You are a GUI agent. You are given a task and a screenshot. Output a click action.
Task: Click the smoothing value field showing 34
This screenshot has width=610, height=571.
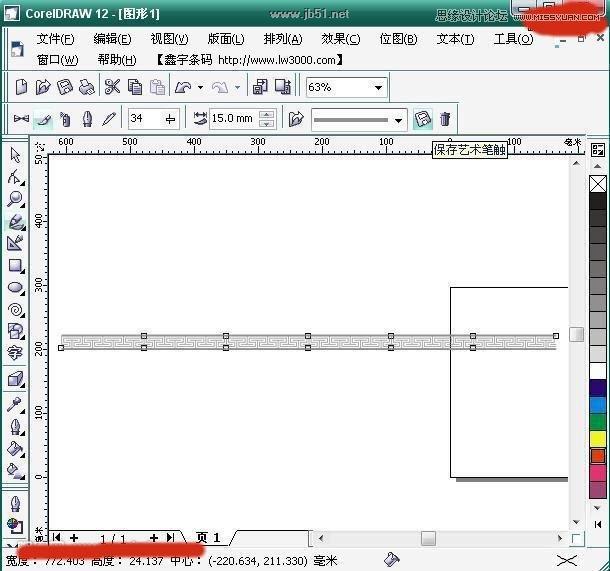coord(146,118)
